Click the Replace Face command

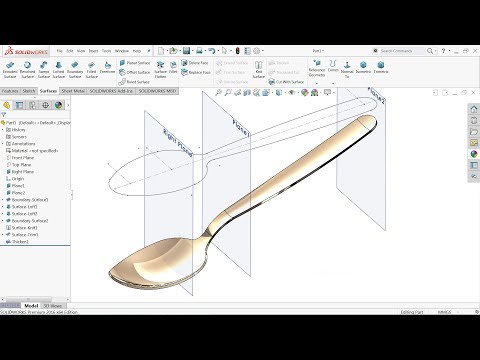click(196, 72)
